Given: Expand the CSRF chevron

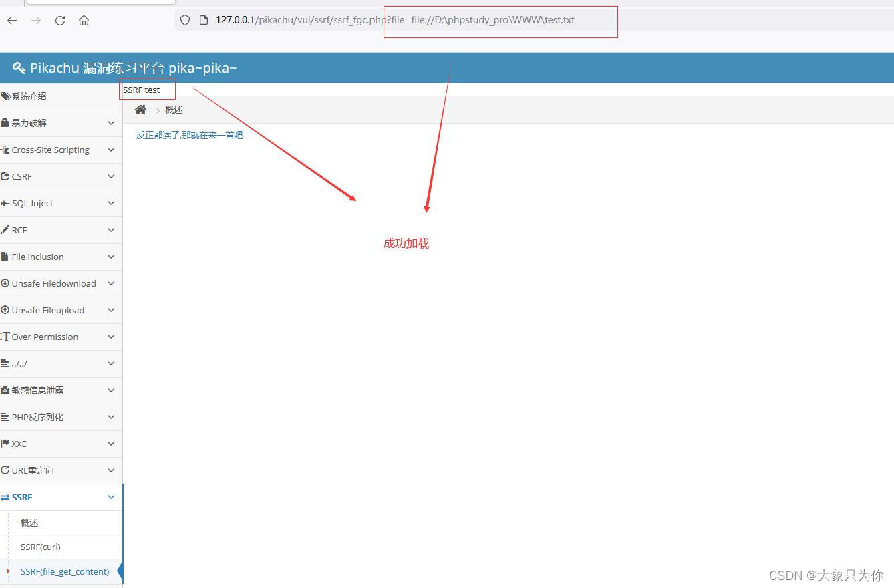Looking at the screenshot, I should pyautogui.click(x=111, y=176).
